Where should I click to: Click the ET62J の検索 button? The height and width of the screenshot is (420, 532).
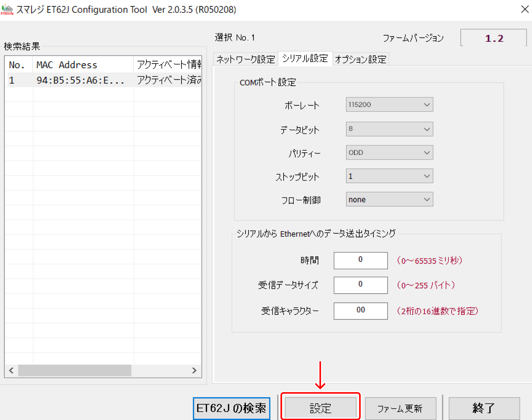point(231,408)
